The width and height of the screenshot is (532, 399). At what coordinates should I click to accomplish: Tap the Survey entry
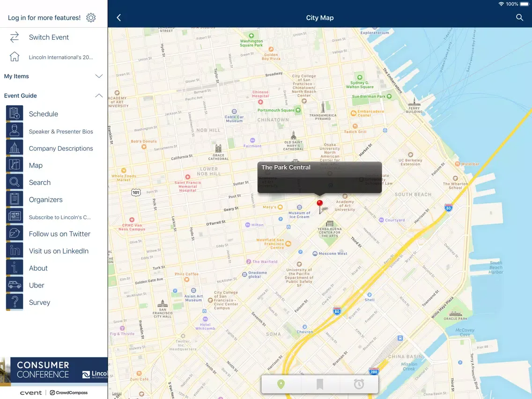tap(39, 303)
